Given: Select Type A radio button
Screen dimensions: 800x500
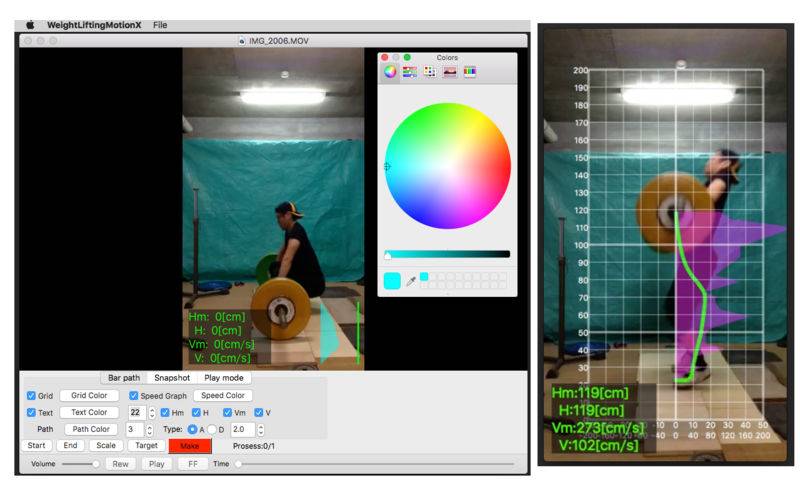Looking at the screenshot, I should (192, 430).
